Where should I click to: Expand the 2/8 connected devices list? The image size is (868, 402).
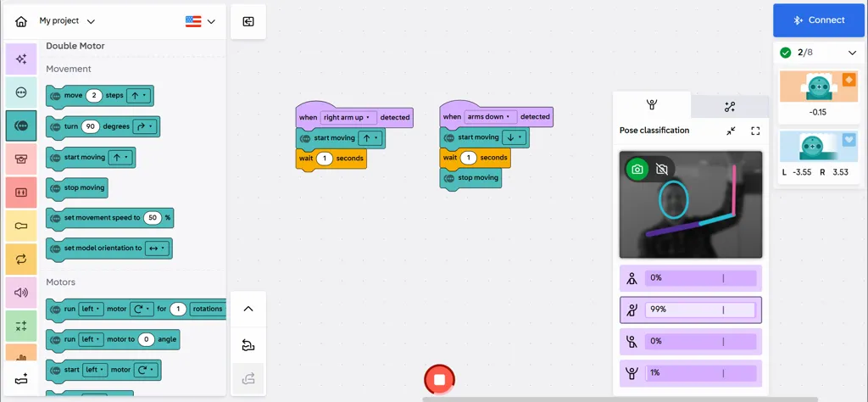852,53
